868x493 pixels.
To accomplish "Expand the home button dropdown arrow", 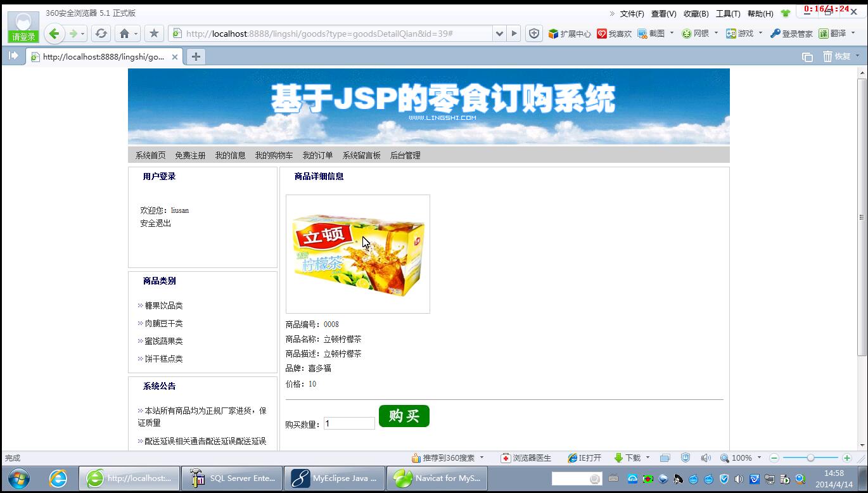I will click(135, 34).
